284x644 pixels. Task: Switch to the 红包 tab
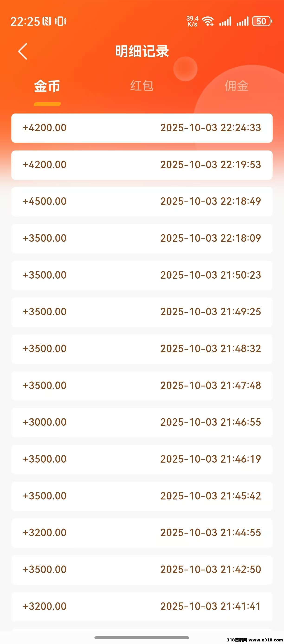pyautogui.click(x=142, y=86)
